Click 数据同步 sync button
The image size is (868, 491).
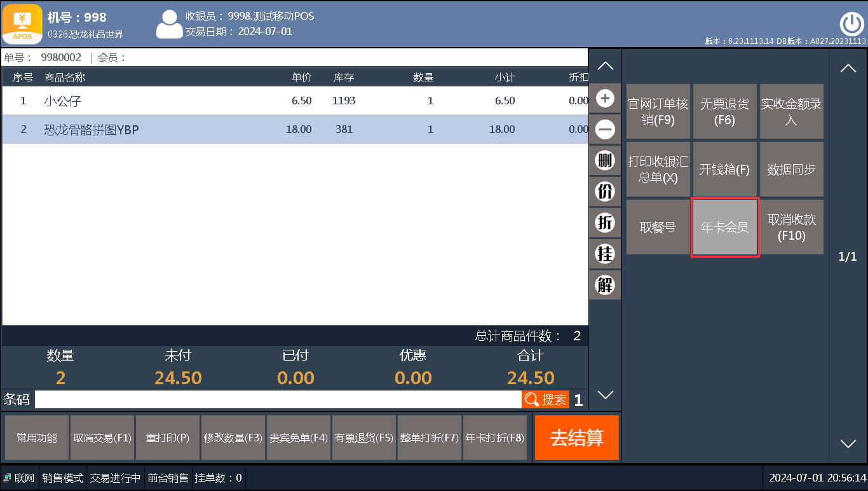(792, 169)
